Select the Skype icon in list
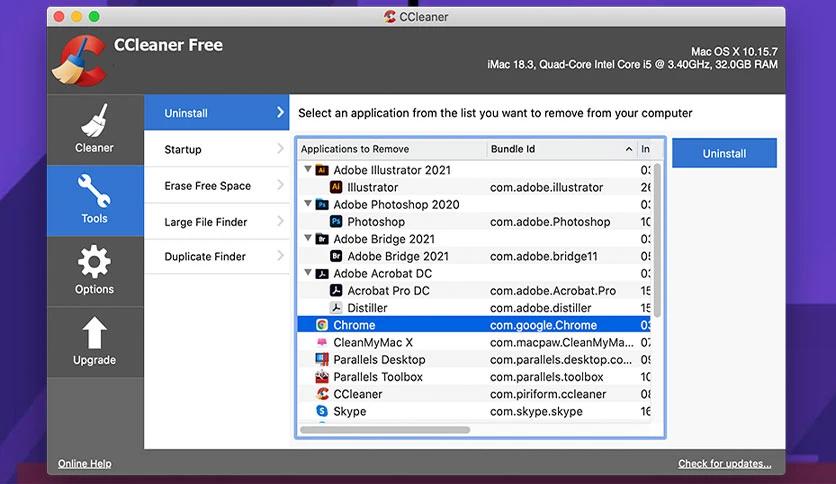 pos(322,411)
